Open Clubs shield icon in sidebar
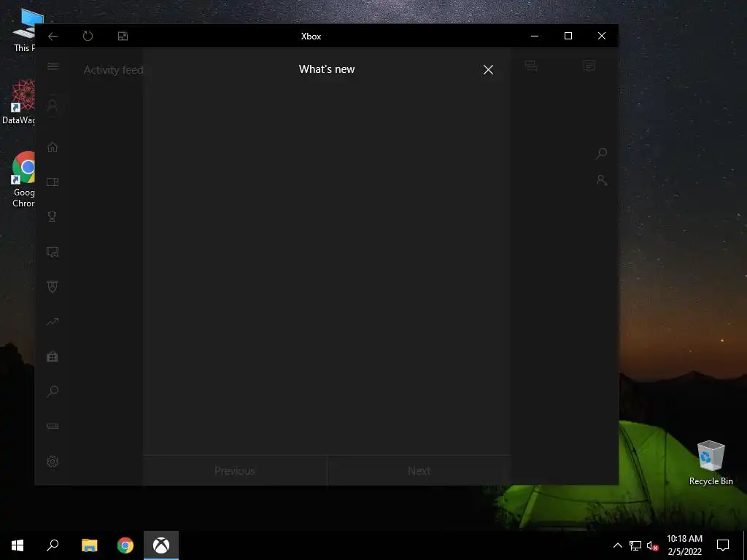Image resolution: width=747 pixels, height=560 pixels. (x=53, y=287)
